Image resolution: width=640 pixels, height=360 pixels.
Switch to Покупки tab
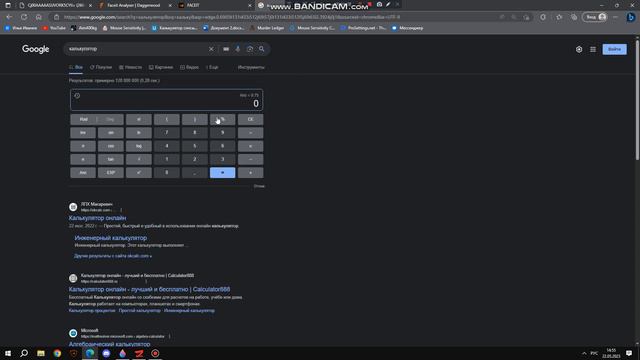tap(101, 67)
